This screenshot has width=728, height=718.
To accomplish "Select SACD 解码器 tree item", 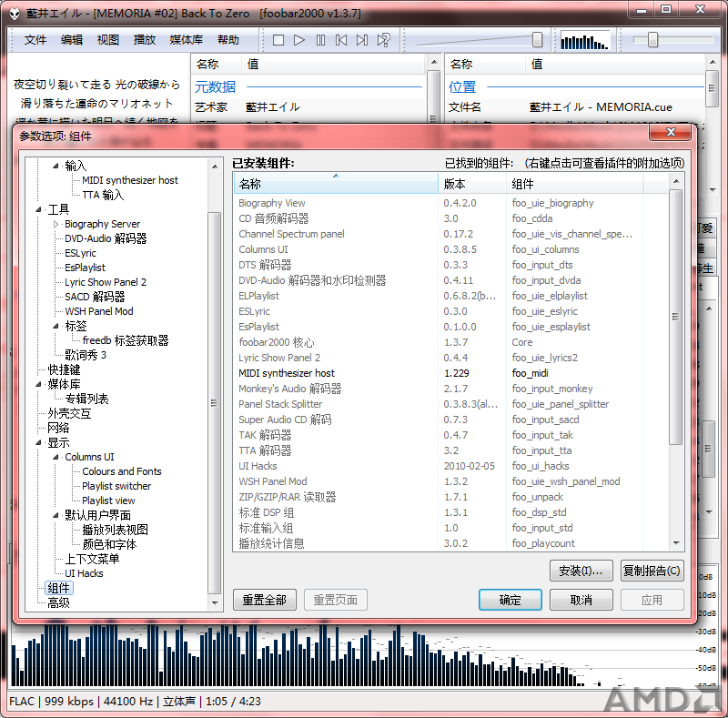I will pyautogui.click(x=95, y=297).
